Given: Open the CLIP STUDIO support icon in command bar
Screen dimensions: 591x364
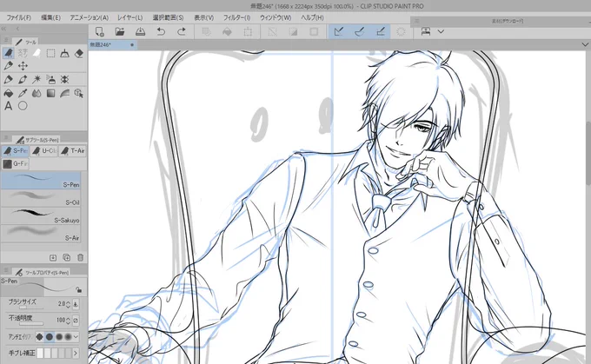Looking at the screenshot, I should 426,31.
